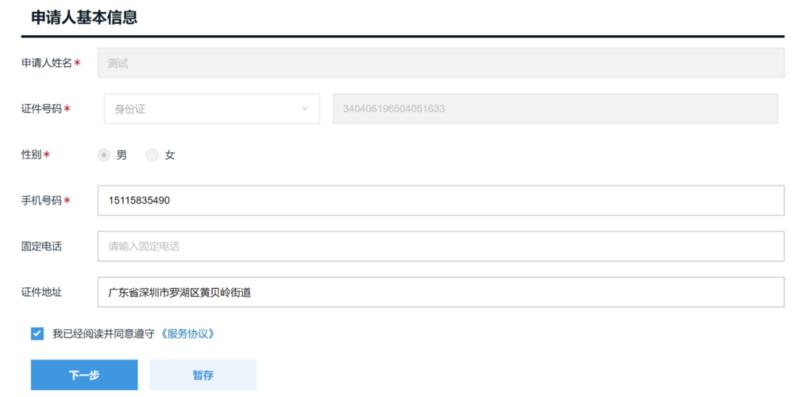The height and width of the screenshot is (397, 799).
Task: Click the greyed 申请人姓名 name field
Action: [441, 63]
